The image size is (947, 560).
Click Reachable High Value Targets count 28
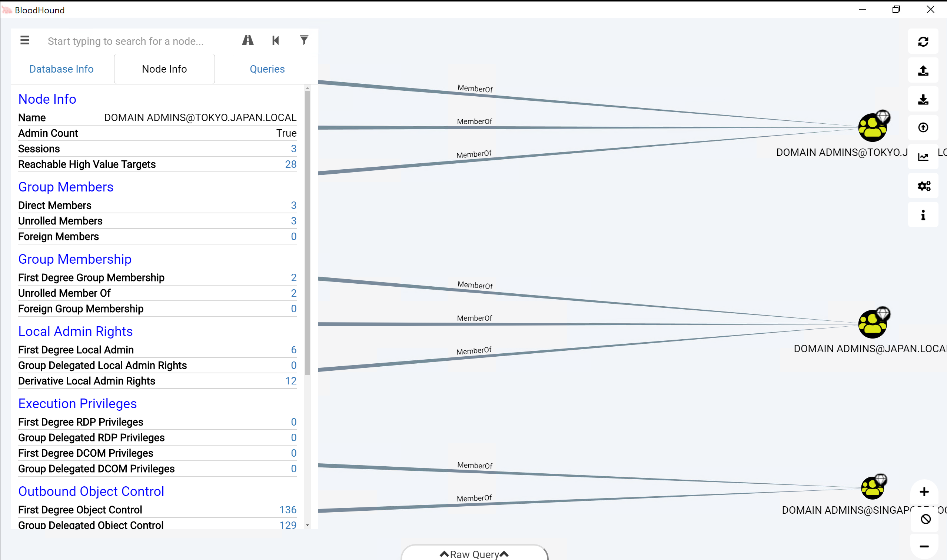click(290, 164)
